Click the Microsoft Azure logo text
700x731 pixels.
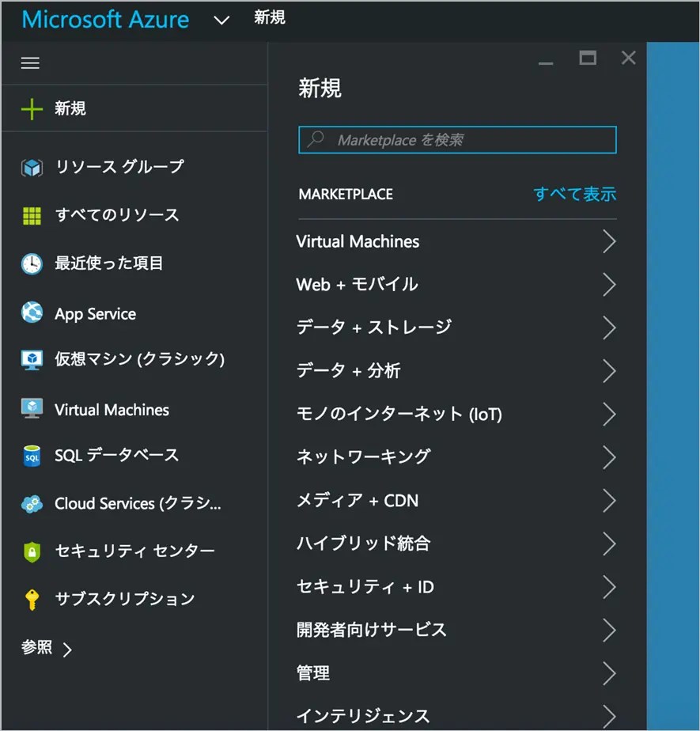tap(105, 20)
